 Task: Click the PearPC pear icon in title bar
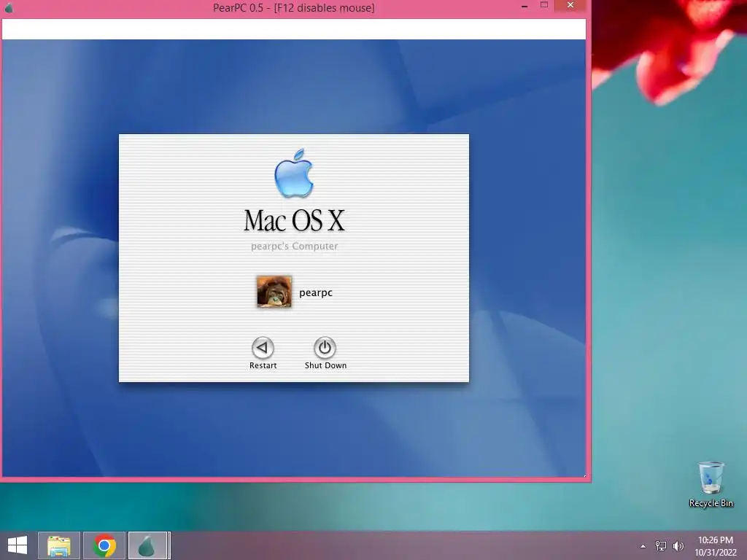[x=9, y=7]
